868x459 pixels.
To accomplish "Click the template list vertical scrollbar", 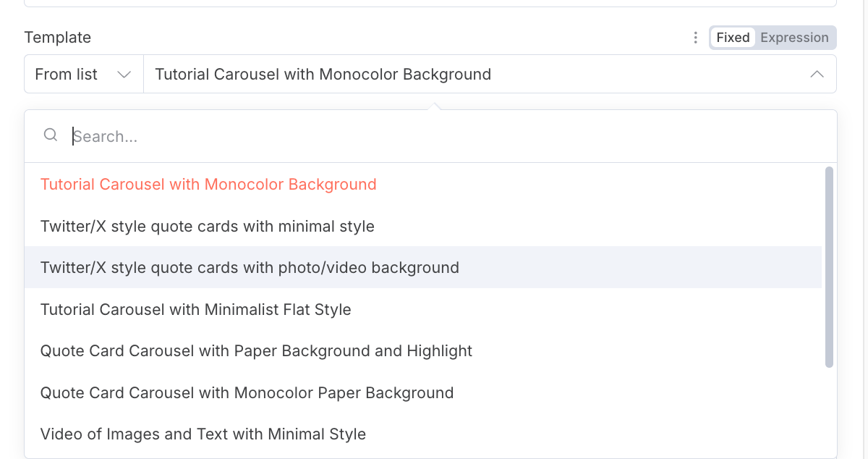I will (829, 266).
